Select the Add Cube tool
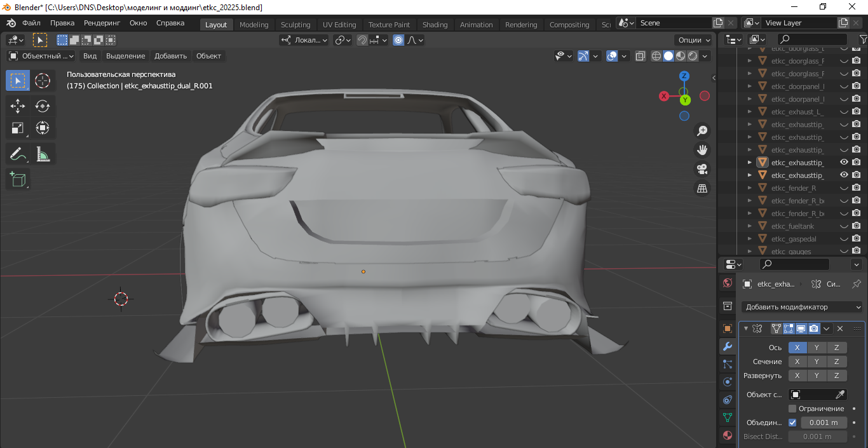868x448 pixels. 18,179
